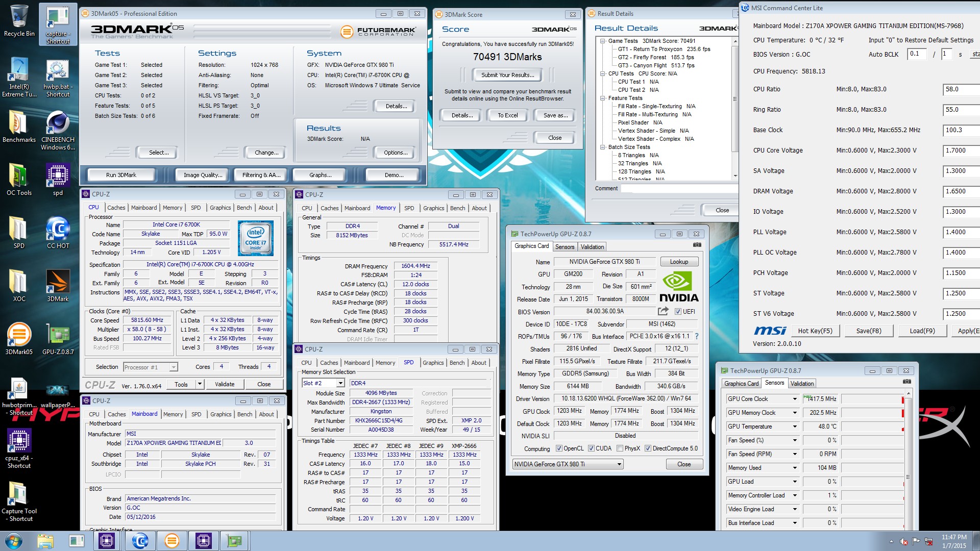
Task: Launch Intel(R) Extreme Tuning desktop icon
Action: 19,77
